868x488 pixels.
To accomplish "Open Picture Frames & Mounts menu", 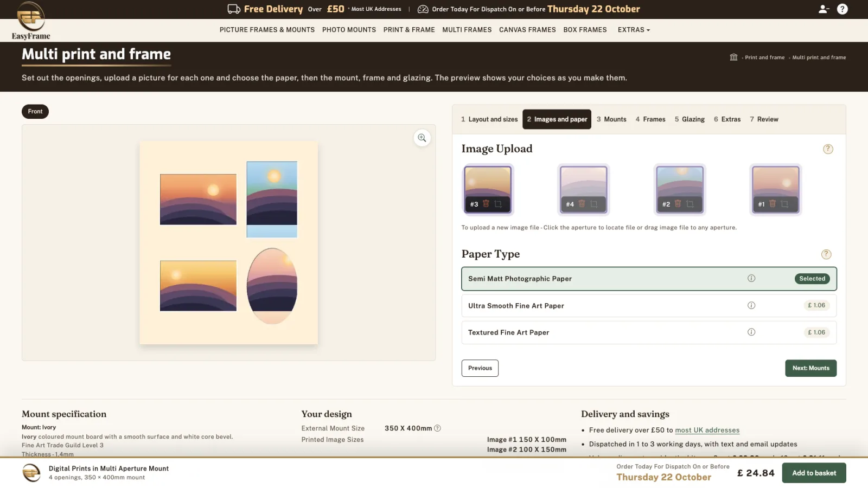I will coord(267,30).
